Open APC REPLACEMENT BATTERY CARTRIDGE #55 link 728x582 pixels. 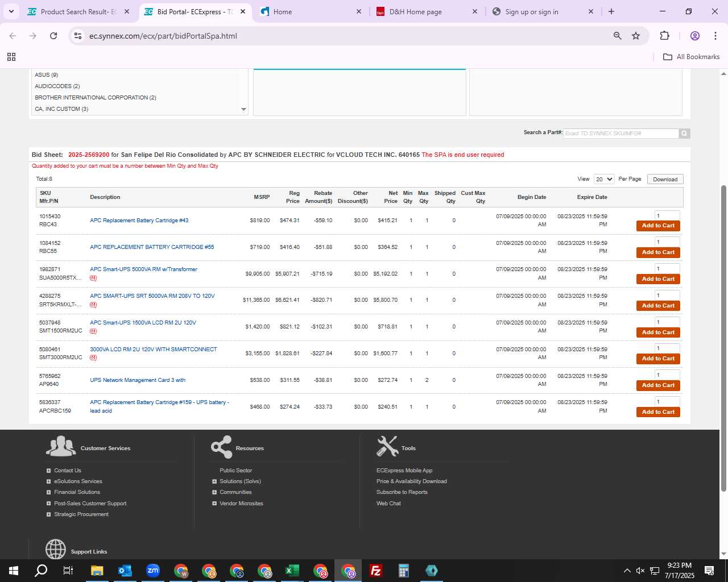click(x=152, y=247)
